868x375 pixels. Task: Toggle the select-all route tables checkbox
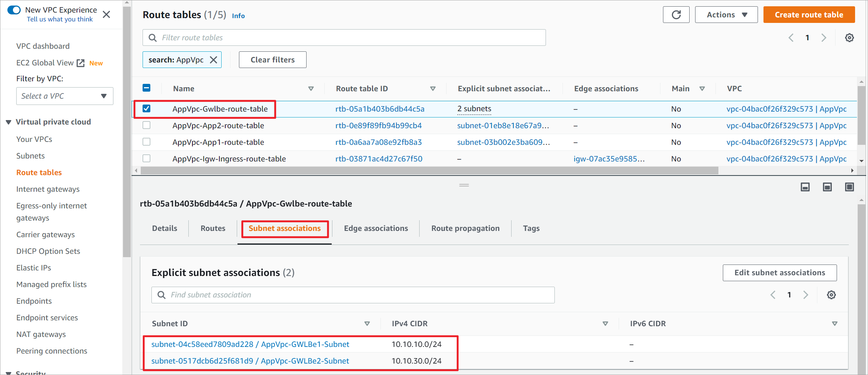tap(146, 88)
